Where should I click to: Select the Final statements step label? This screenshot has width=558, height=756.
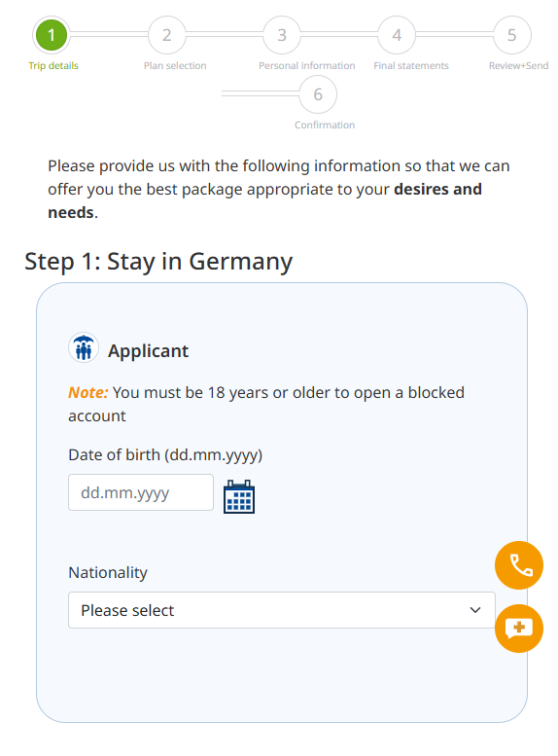[411, 65]
